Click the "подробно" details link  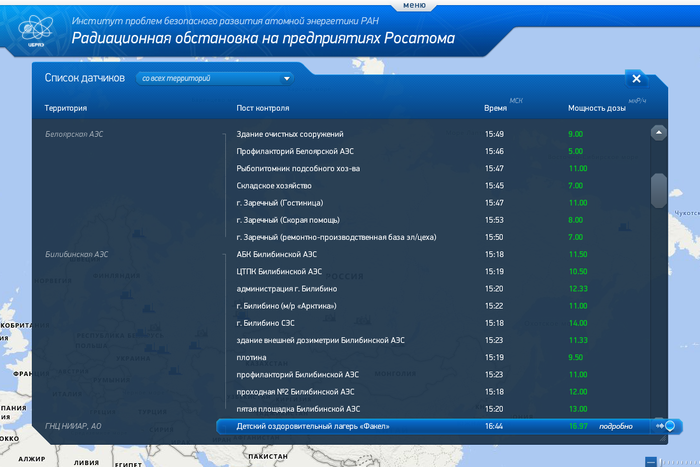point(615,426)
